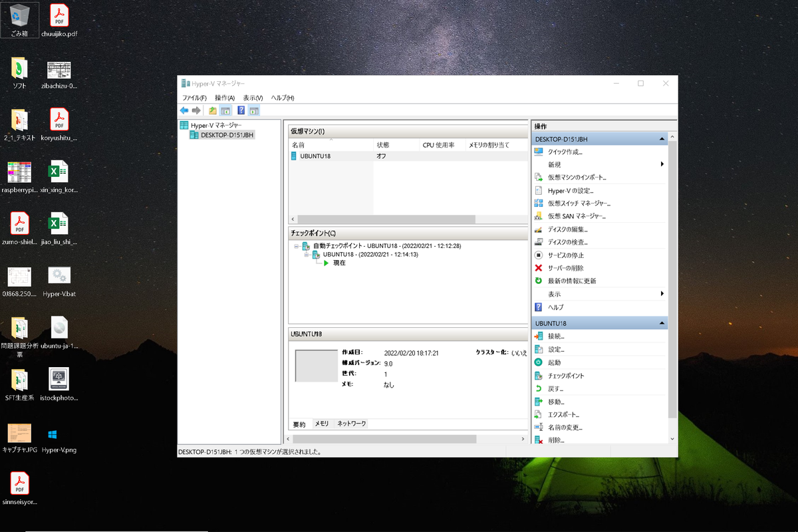Click 設定 icon under UBUNTU18 actions
798x532 pixels.
[539, 349]
